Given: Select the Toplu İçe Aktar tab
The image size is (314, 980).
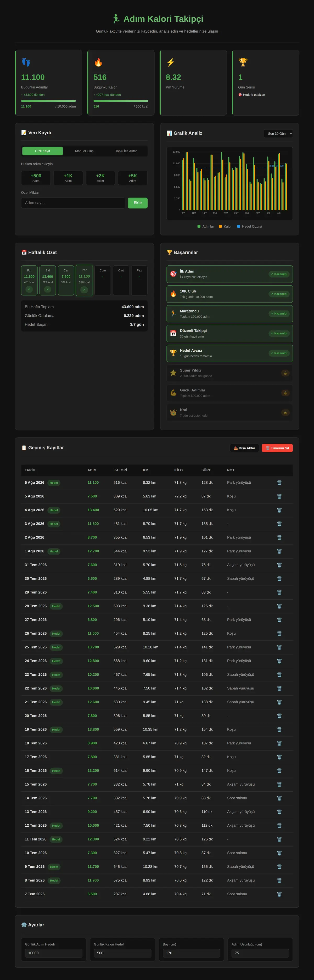Looking at the screenshot, I should (x=126, y=151).
